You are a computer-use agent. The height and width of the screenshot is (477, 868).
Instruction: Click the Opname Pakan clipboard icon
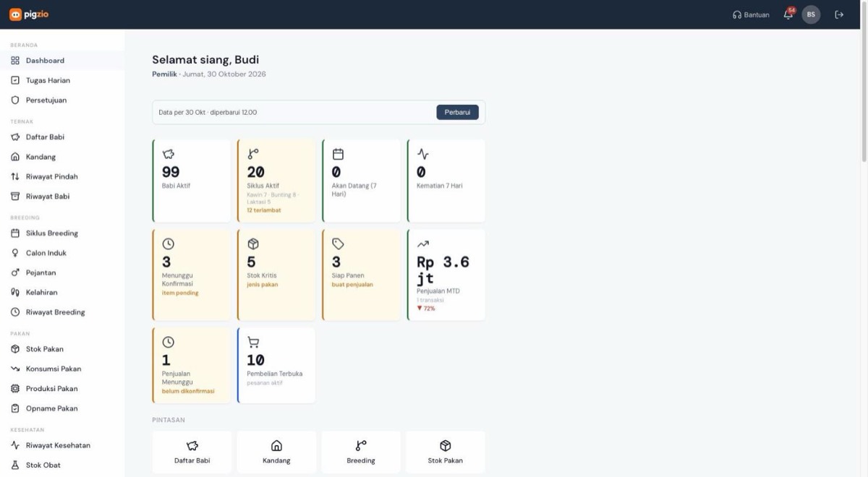[x=15, y=408]
